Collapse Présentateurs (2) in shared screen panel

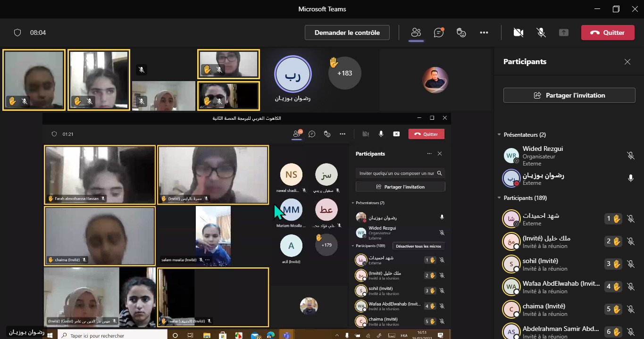coord(352,203)
